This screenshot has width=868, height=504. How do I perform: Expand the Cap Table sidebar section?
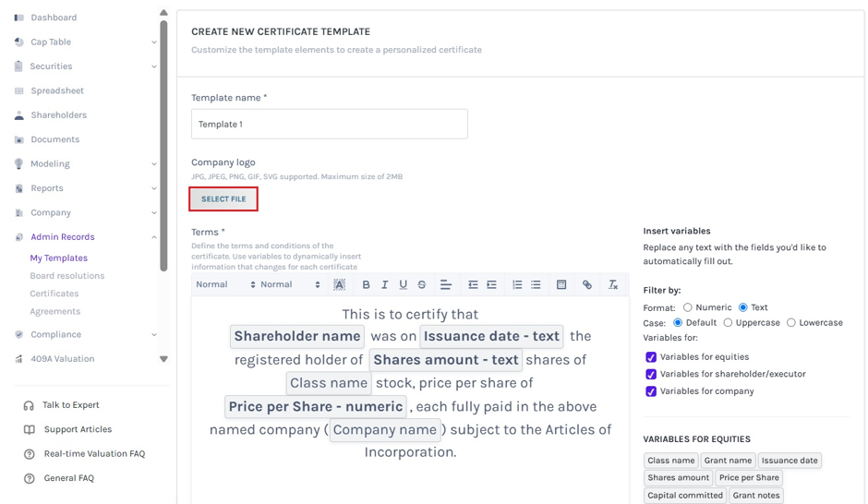click(x=154, y=42)
